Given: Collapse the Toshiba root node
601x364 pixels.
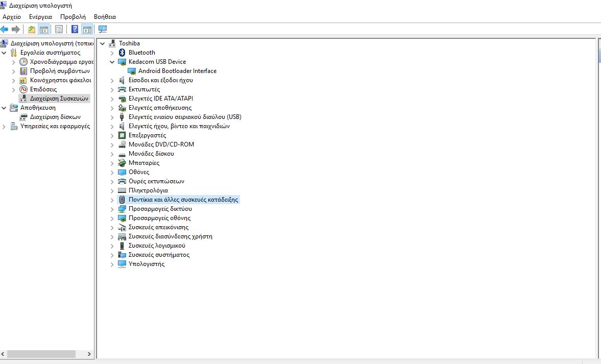Looking at the screenshot, I should coord(103,43).
